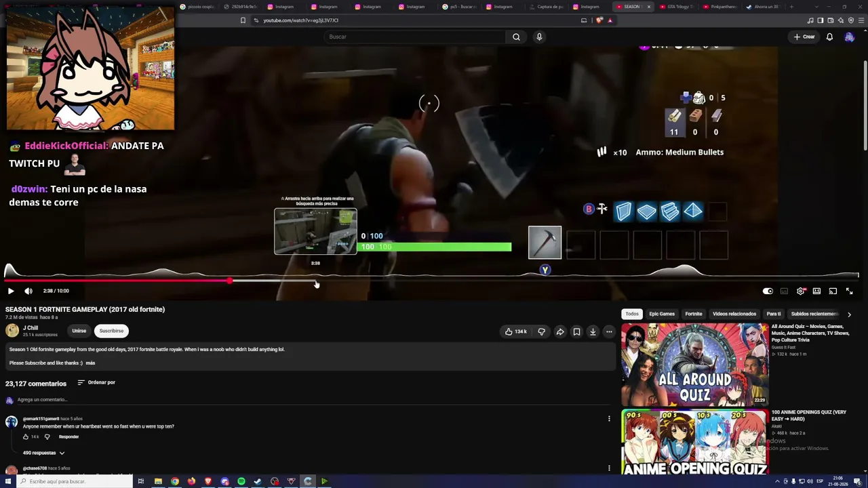
Task: Submit search with magnifier icon
Action: point(516,37)
